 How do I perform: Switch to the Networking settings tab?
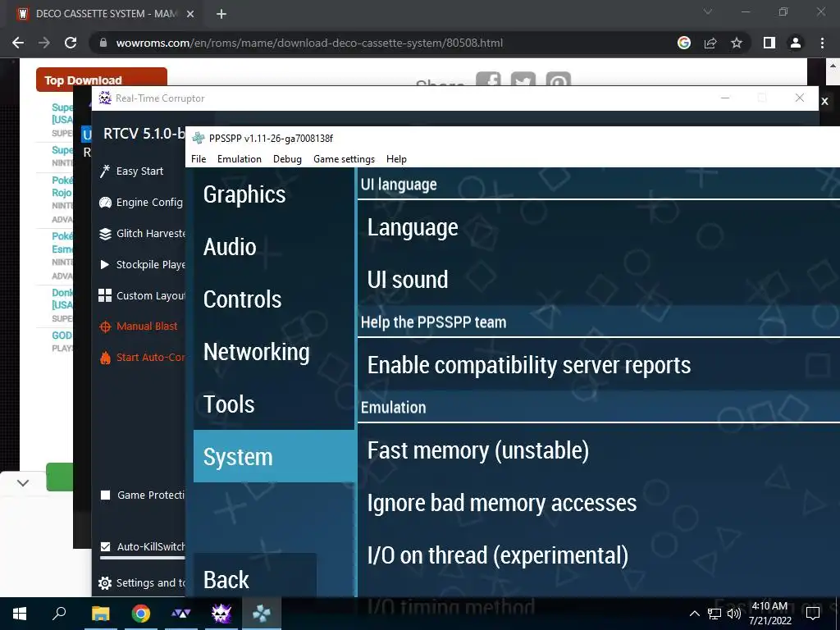[274, 352]
